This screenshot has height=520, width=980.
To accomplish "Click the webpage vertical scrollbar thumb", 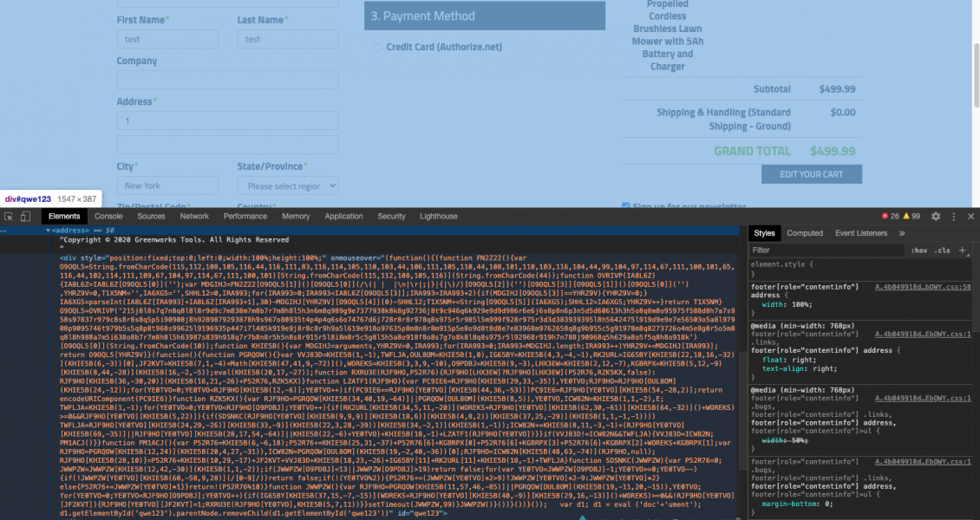I will point(976,75).
